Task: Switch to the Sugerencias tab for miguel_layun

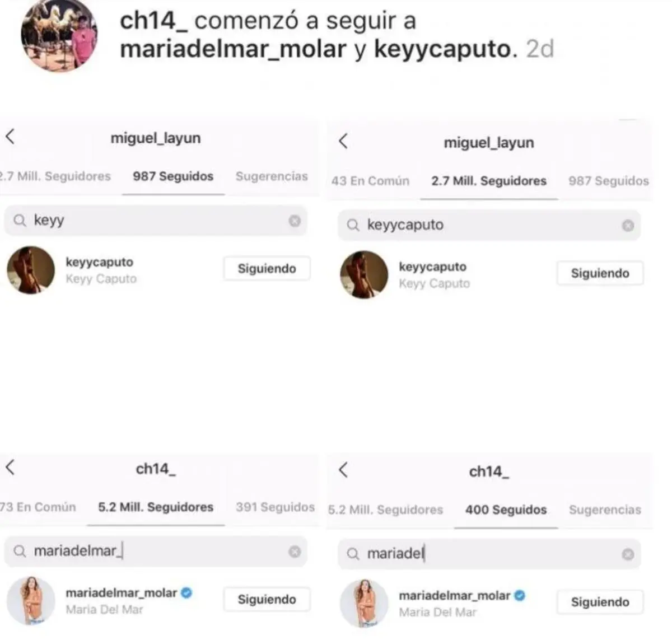Action: click(x=272, y=176)
